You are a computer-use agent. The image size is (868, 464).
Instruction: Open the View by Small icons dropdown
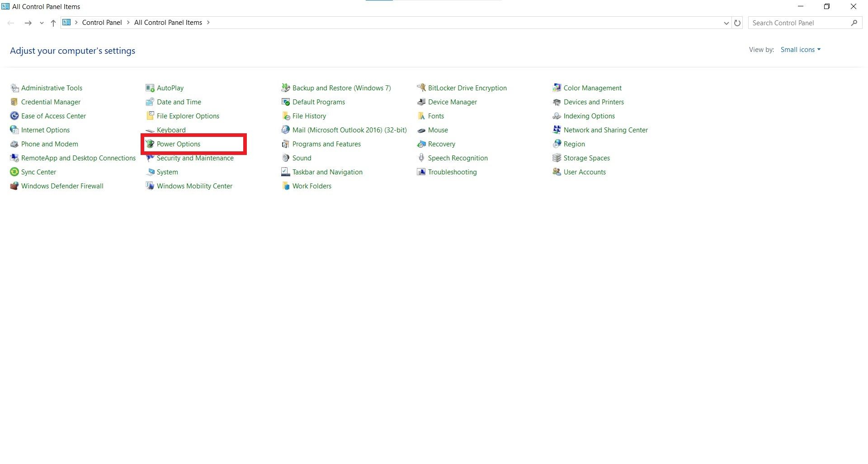(x=800, y=50)
